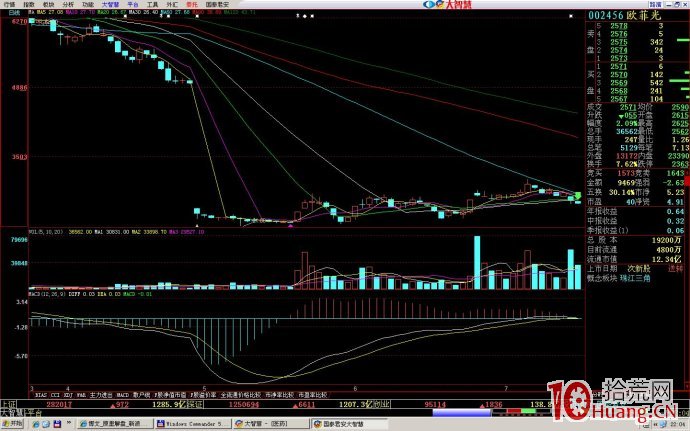Viewport: 690px width, 431px height.
Task: Click the blue progress bar in status bar
Action: click(x=462, y=413)
